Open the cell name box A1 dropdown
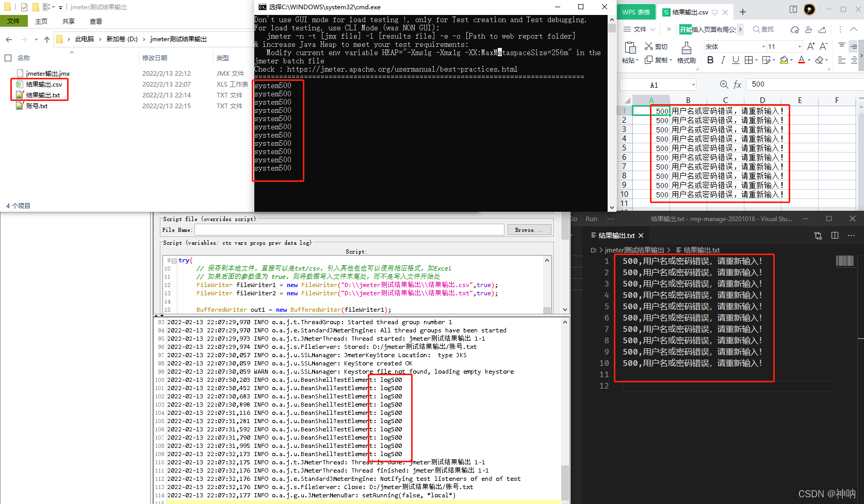 (x=693, y=85)
